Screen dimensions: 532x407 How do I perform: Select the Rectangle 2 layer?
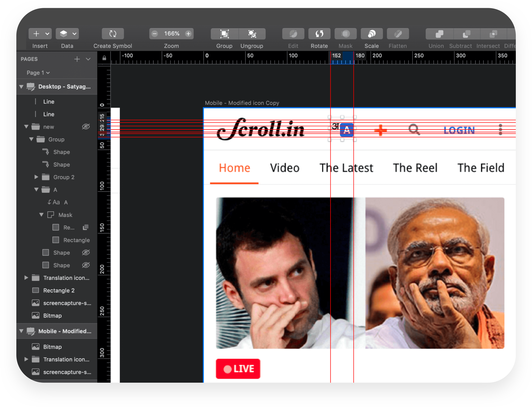click(x=59, y=290)
